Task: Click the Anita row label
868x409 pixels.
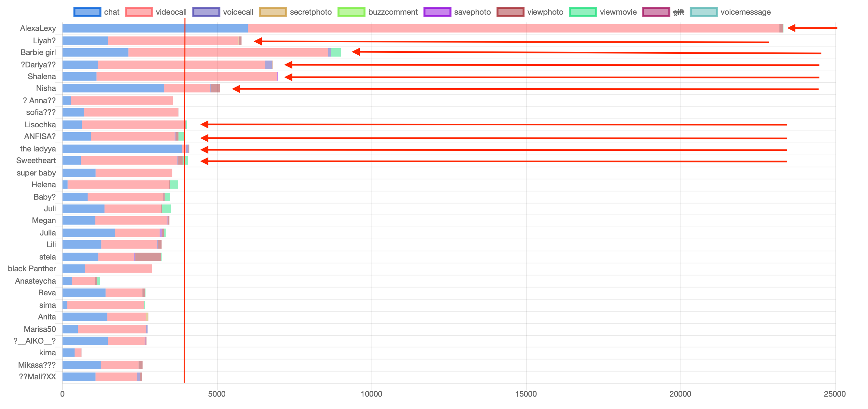Action: click(47, 317)
